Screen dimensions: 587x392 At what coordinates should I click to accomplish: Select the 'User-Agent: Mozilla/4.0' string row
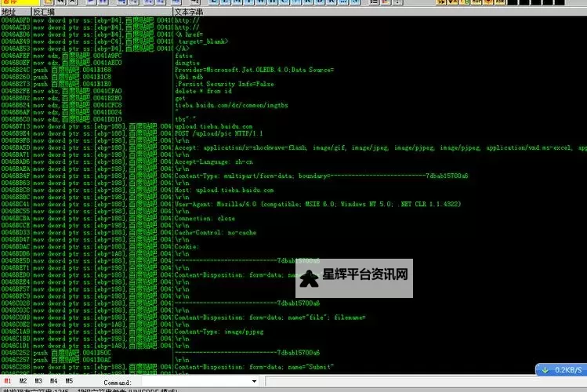318,205
